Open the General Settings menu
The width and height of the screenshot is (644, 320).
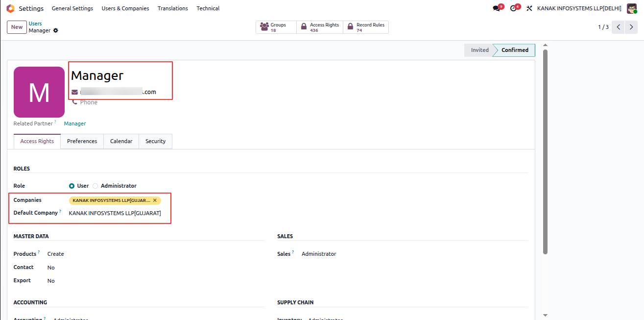coord(72,8)
